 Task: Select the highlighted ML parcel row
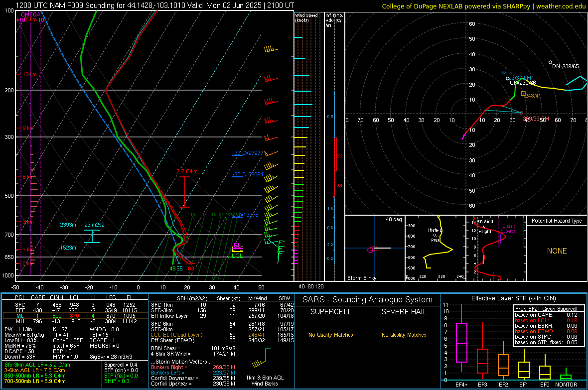[75, 316]
